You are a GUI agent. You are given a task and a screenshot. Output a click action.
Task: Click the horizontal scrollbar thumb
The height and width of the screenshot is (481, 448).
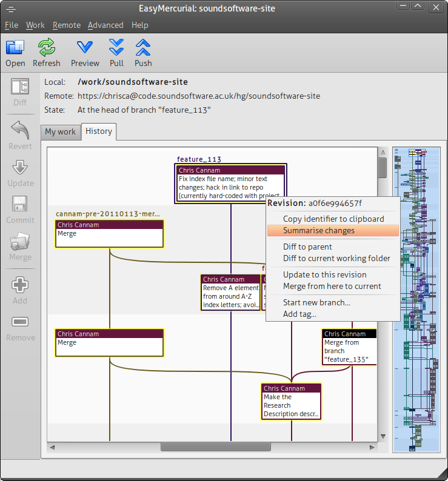pos(216,447)
